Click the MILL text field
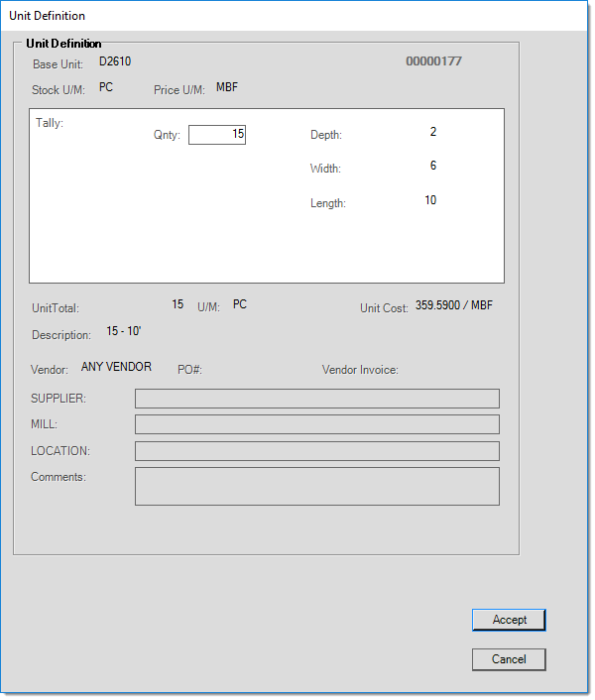The height and width of the screenshot is (700, 595). pyautogui.click(x=317, y=424)
